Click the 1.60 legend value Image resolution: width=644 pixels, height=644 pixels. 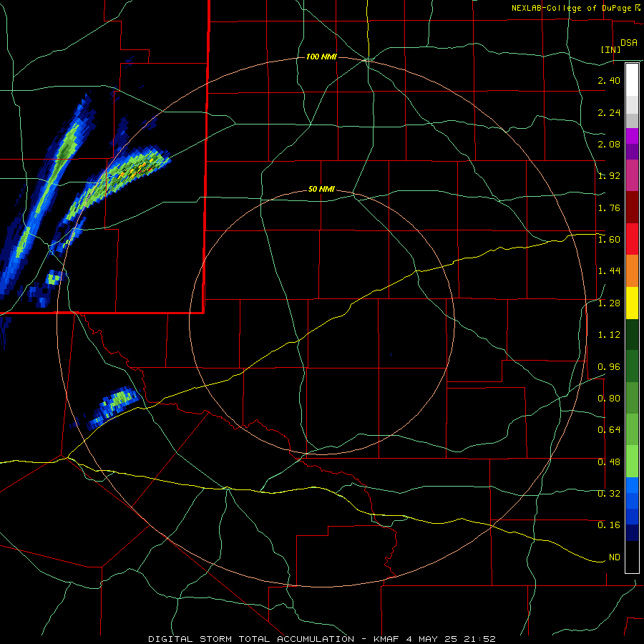[609, 240]
